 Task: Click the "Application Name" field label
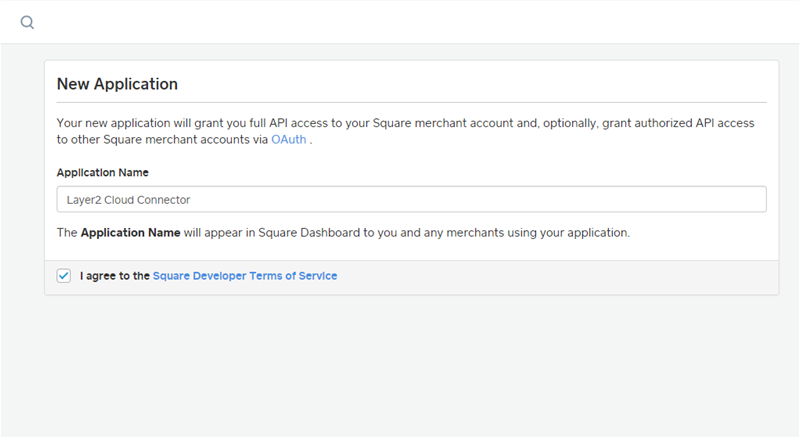tap(102, 173)
